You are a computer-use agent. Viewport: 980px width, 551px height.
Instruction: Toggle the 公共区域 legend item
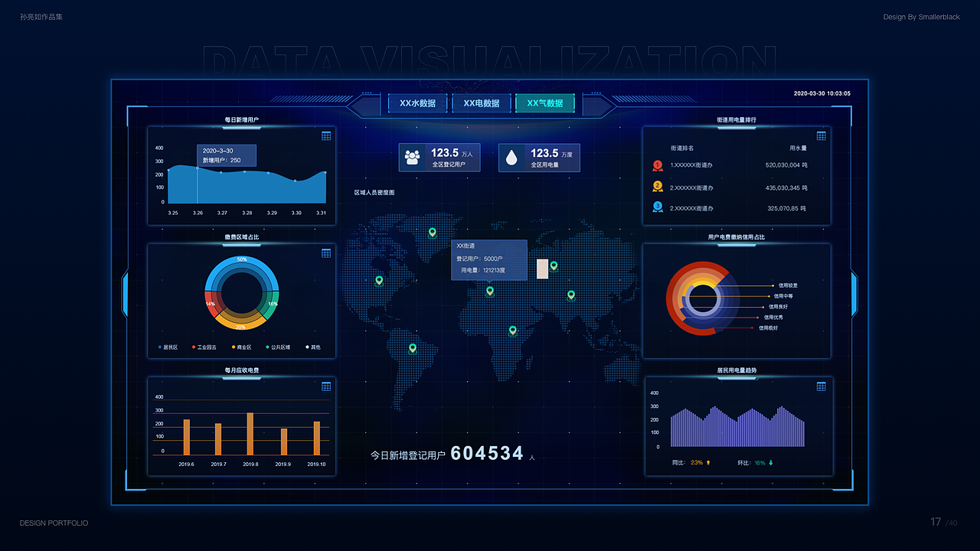coord(279,347)
